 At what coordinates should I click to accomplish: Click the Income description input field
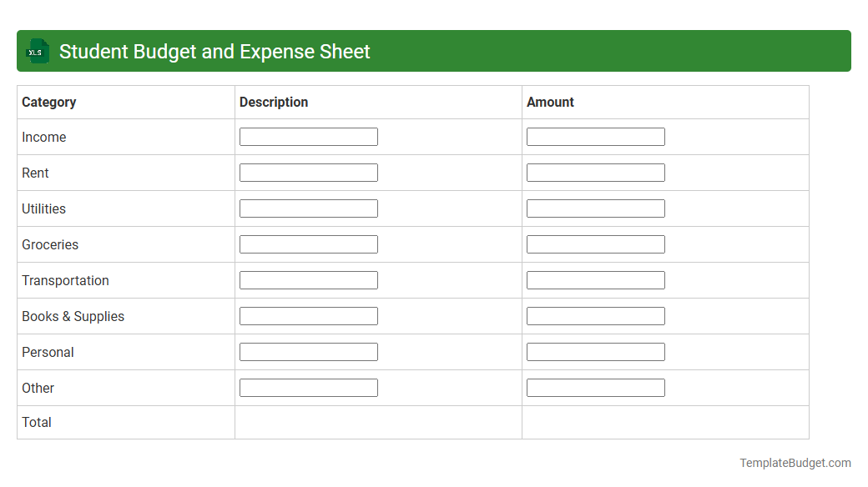tap(308, 136)
